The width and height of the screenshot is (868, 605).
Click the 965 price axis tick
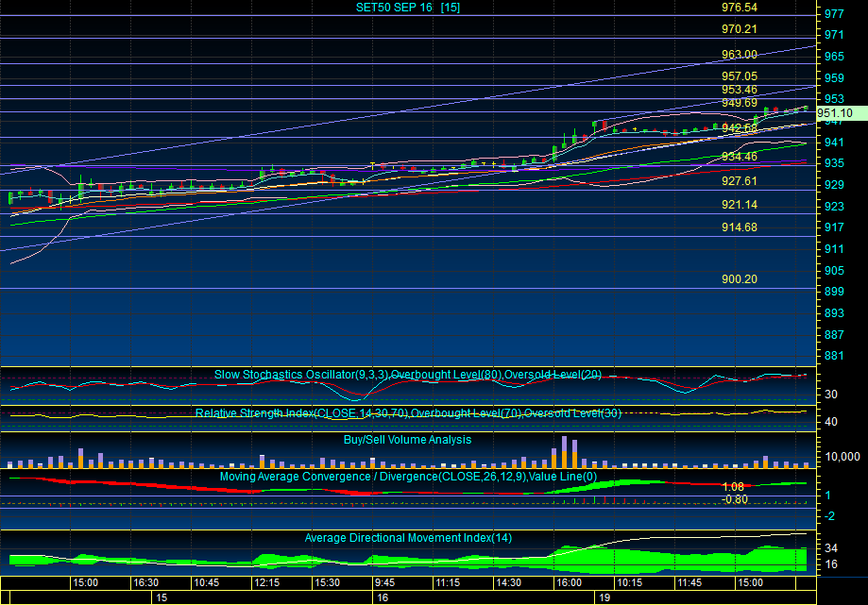834,57
